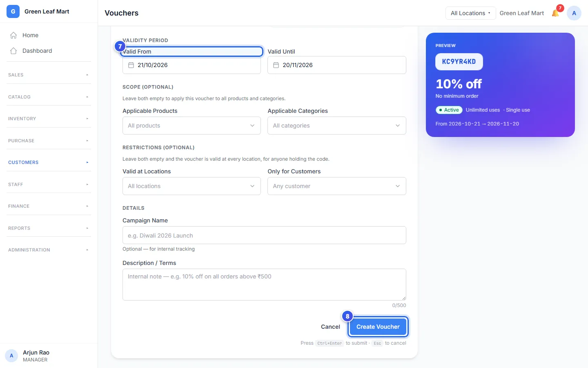Viewport: 588px width, 368px height.
Task: Expand the Purchase section in sidebar
Action: (49, 141)
